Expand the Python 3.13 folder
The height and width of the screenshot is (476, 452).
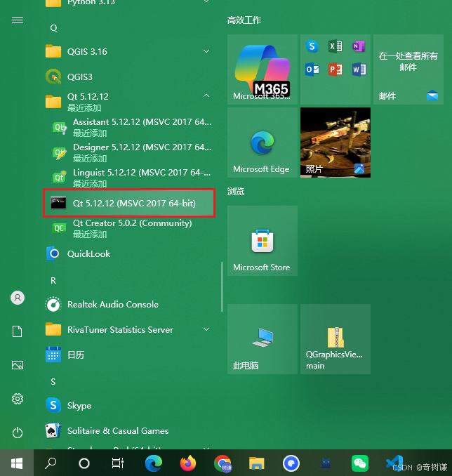(x=206, y=1)
